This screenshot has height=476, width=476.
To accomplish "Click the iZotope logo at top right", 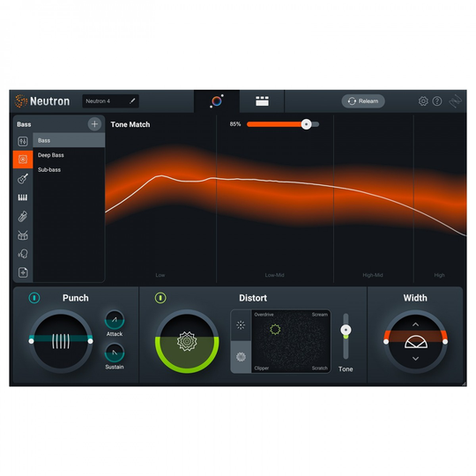I will pos(456,101).
